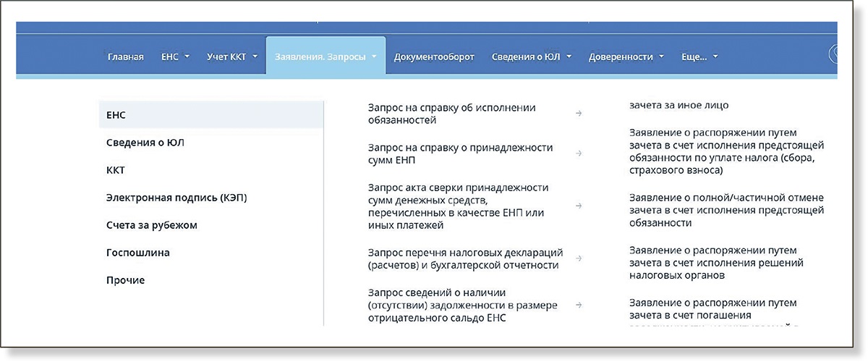Image resolution: width=868 pixels, height=362 pixels.
Task: Click arrow next to «Запрос сведений о наличии задолженности»
Action: click(x=579, y=305)
